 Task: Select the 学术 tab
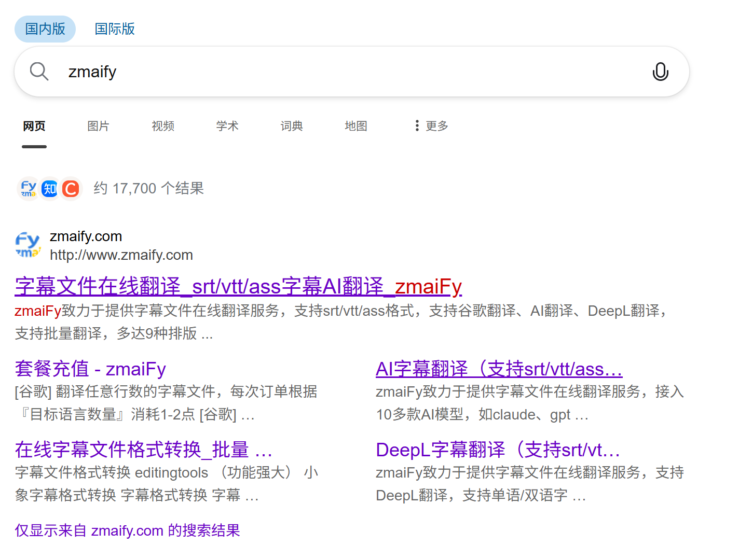(x=227, y=126)
